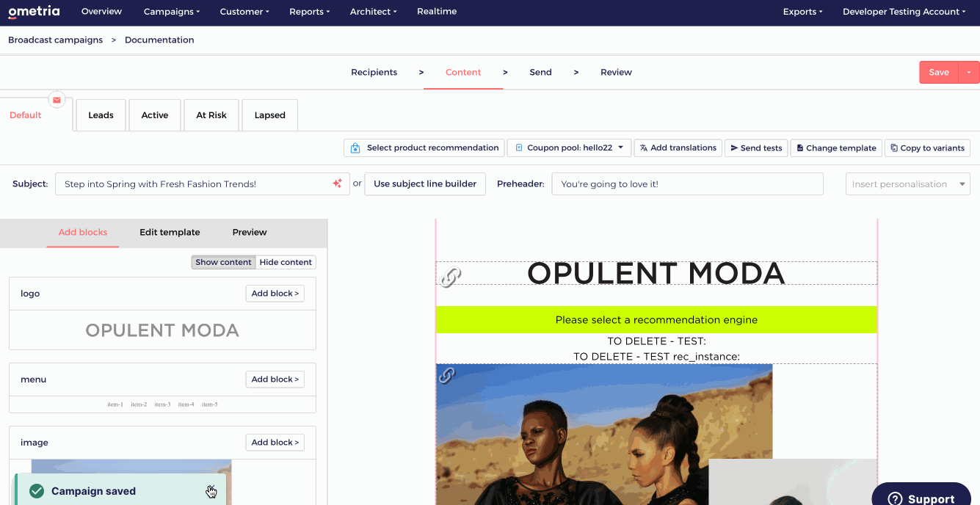
Task: Select the AI subject line sparkle icon
Action: click(337, 184)
